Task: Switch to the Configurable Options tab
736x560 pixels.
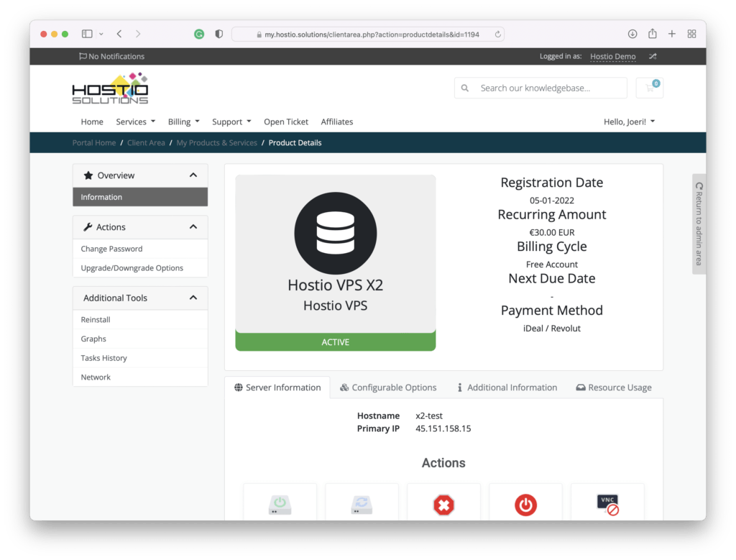Action: point(388,387)
